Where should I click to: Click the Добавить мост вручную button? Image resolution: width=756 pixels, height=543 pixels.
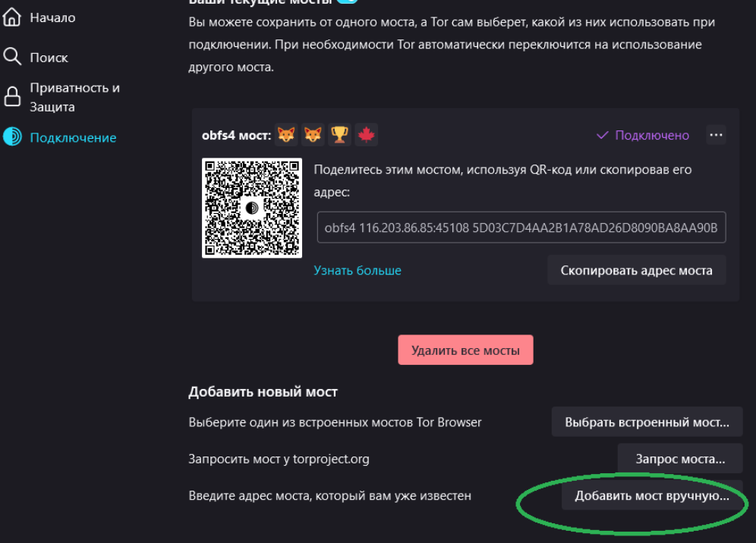(x=652, y=495)
